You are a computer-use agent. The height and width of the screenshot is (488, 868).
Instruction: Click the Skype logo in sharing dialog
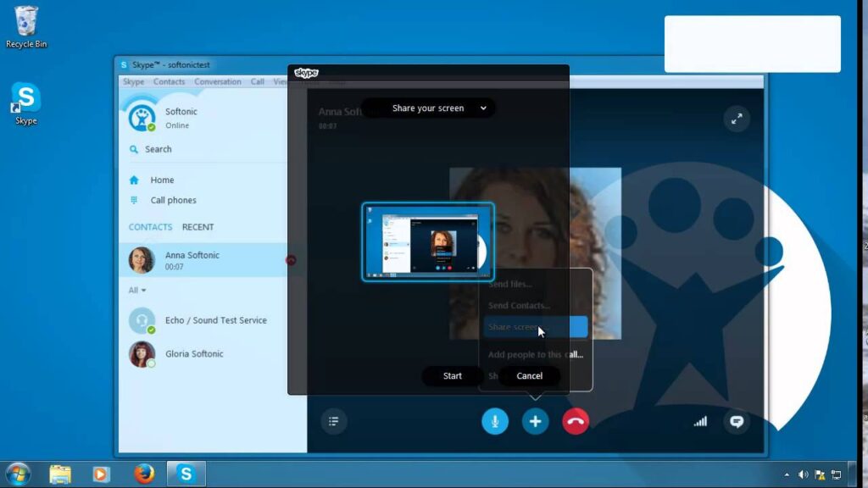pyautogui.click(x=306, y=73)
